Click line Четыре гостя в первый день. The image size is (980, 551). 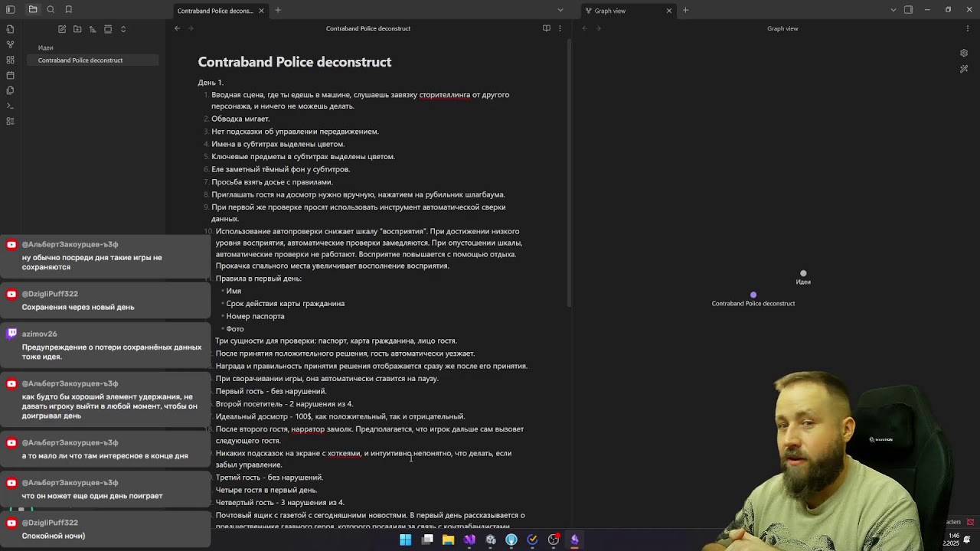[266, 490]
